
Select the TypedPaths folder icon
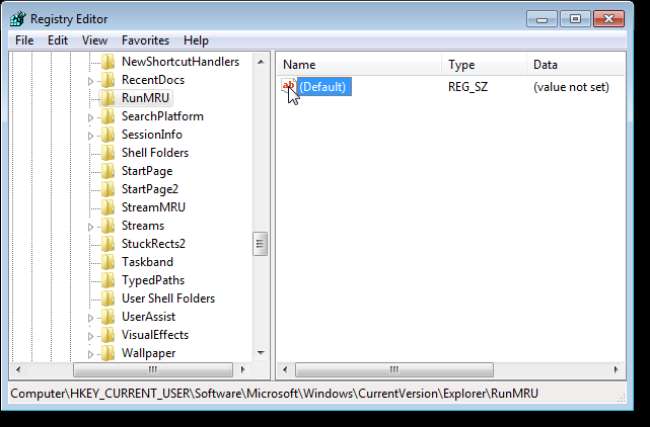pos(108,281)
